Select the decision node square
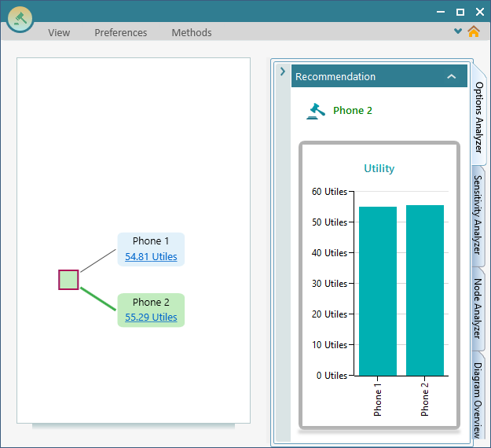This screenshot has height=448, width=491. coord(68,280)
